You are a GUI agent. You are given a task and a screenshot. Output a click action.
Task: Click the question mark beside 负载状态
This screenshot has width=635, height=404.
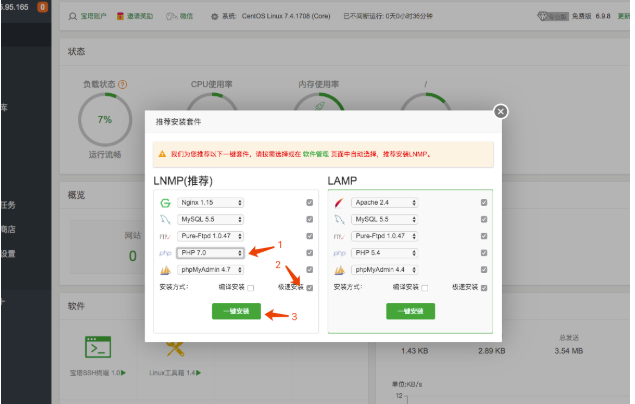click(122, 85)
